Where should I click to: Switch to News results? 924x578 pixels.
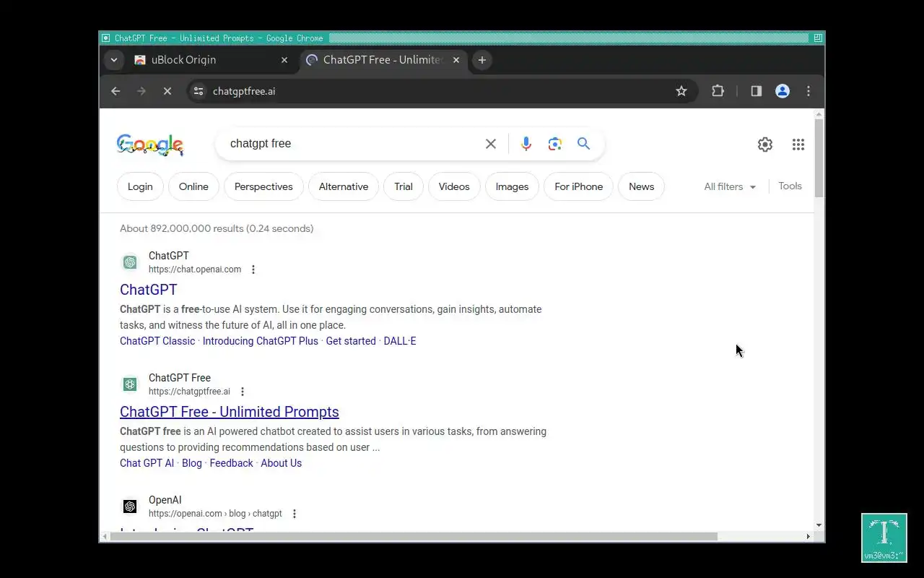(641, 186)
